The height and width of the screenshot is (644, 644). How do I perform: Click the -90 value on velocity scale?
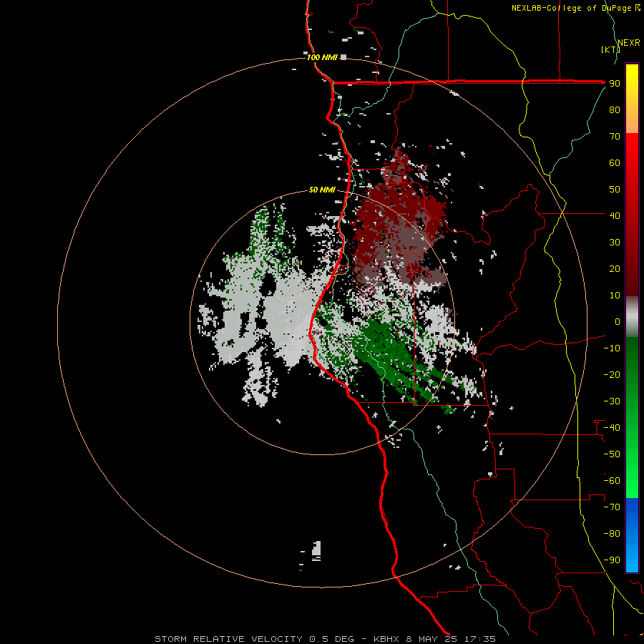point(612,560)
